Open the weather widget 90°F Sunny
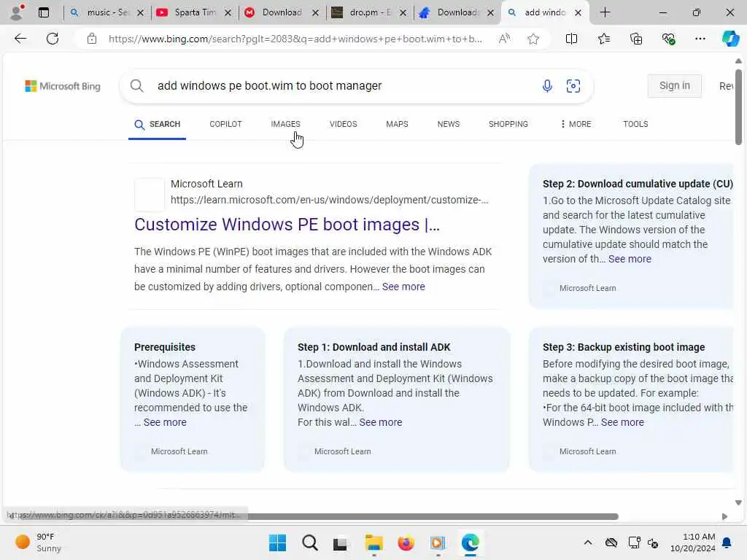The width and height of the screenshot is (747, 560). coord(39,542)
